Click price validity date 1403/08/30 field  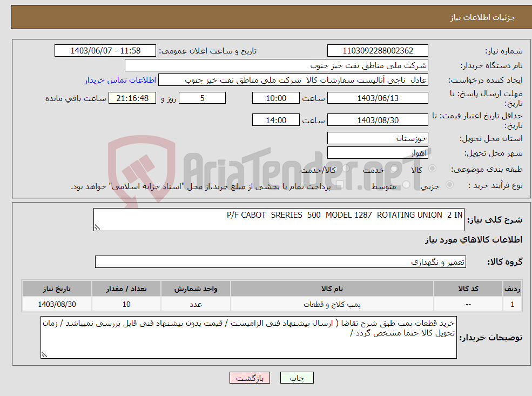(378, 120)
